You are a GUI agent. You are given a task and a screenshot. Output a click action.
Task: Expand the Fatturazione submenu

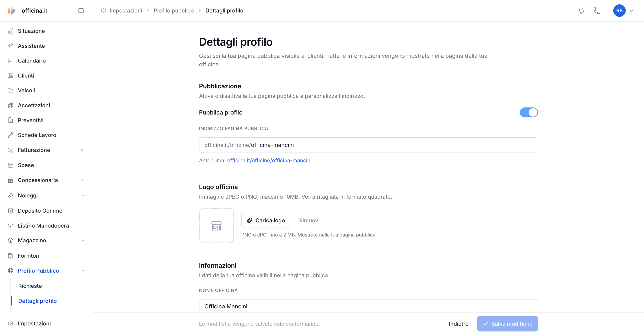tap(83, 150)
